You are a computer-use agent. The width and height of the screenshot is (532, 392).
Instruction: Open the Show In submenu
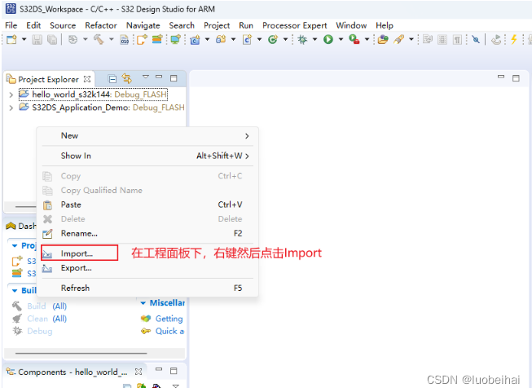tap(147, 156)
